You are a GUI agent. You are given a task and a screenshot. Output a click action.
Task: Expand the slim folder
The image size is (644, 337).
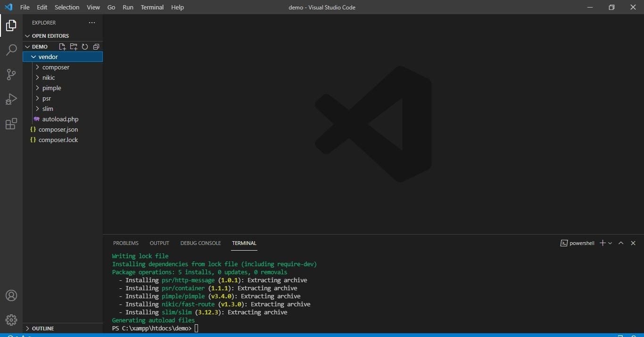point(63,109)
